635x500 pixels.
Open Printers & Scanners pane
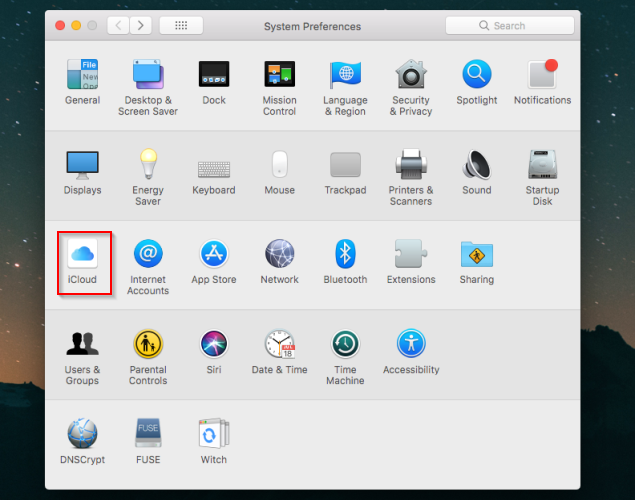pos(411,165)
